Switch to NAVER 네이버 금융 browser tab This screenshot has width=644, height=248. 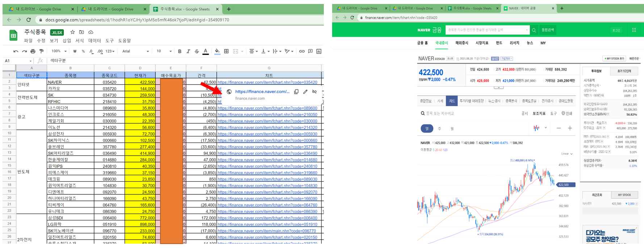(529, 8)
